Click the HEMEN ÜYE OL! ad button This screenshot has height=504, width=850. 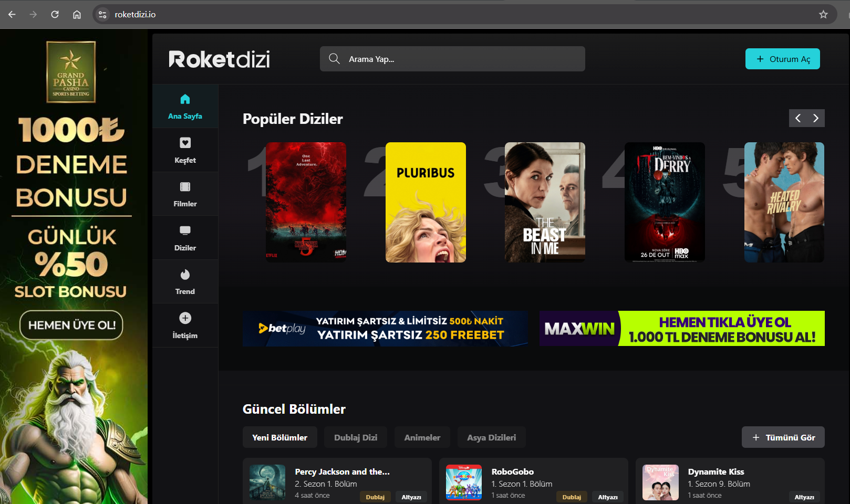point(71,325)
